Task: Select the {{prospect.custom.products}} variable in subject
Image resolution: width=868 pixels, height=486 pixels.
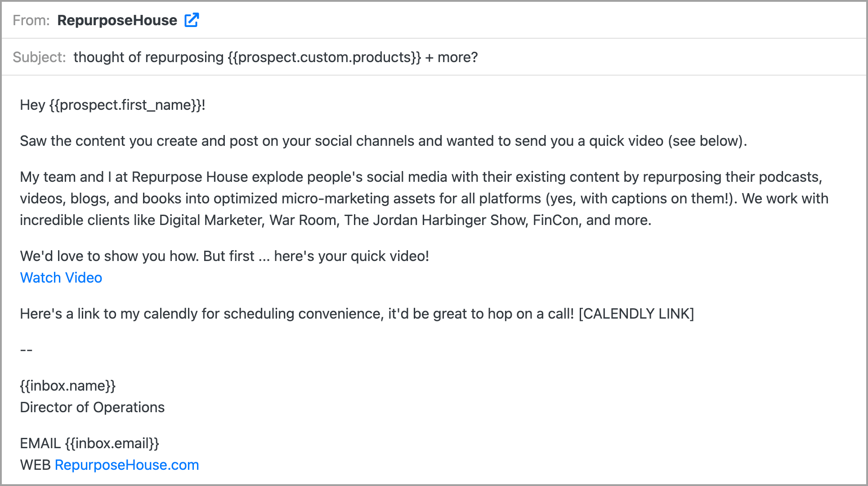Action: (324, 57)
